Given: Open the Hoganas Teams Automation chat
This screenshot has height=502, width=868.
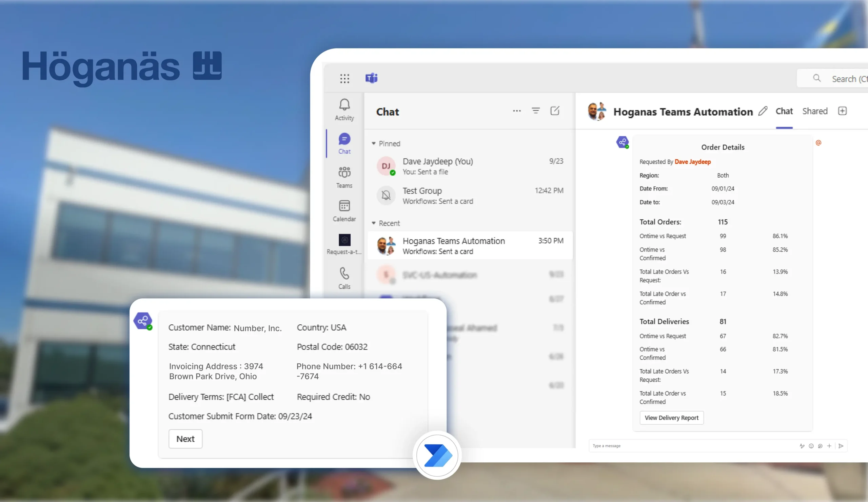Looking at the screenshot, I should (x=470, y=245).
